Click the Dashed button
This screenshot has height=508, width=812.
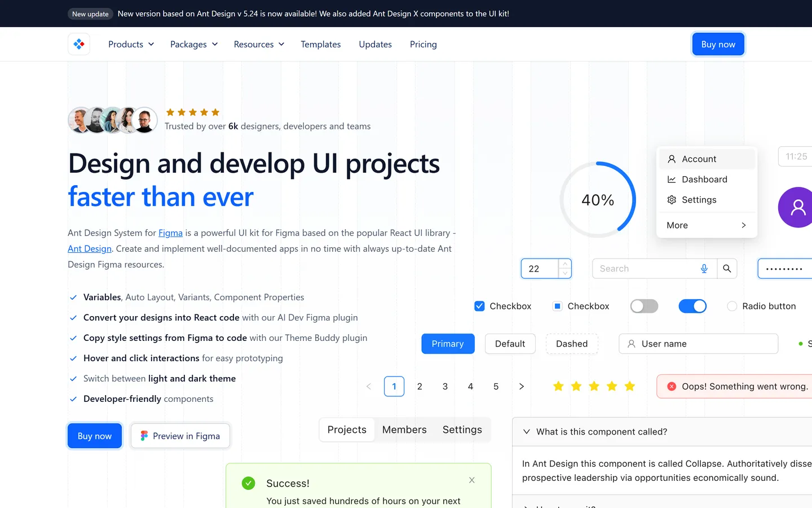point(572,344)
